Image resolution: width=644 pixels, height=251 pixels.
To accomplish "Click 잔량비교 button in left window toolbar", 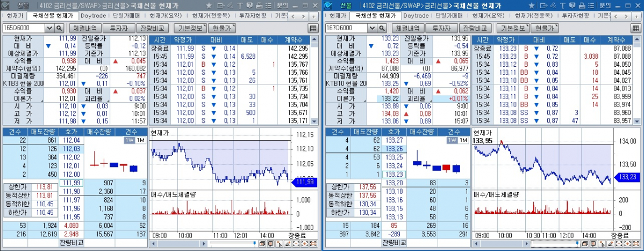I will (152, 28).
